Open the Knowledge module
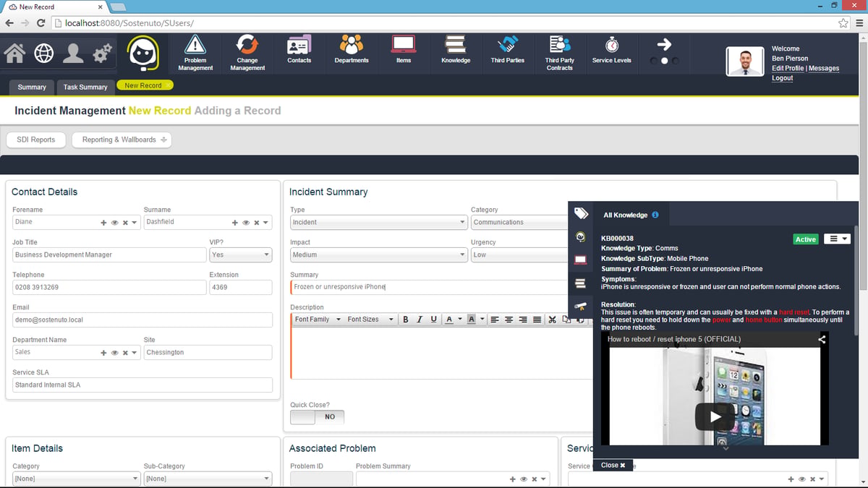The height and width of the screenshot is (488, 868). tap(456, 51)
